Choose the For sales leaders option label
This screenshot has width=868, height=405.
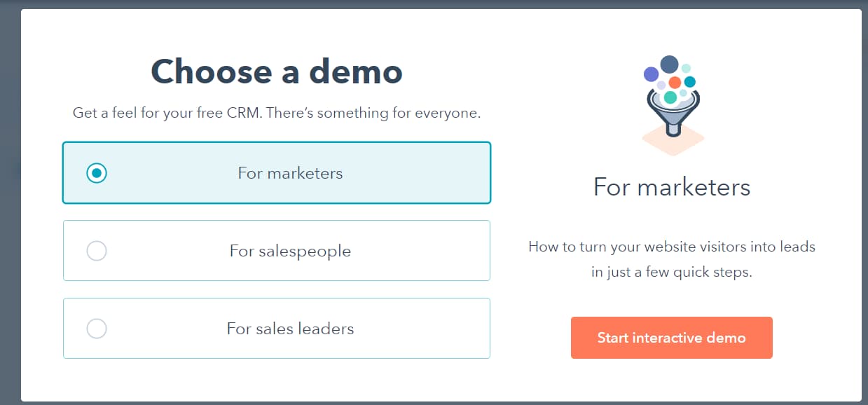coord(290,329)
